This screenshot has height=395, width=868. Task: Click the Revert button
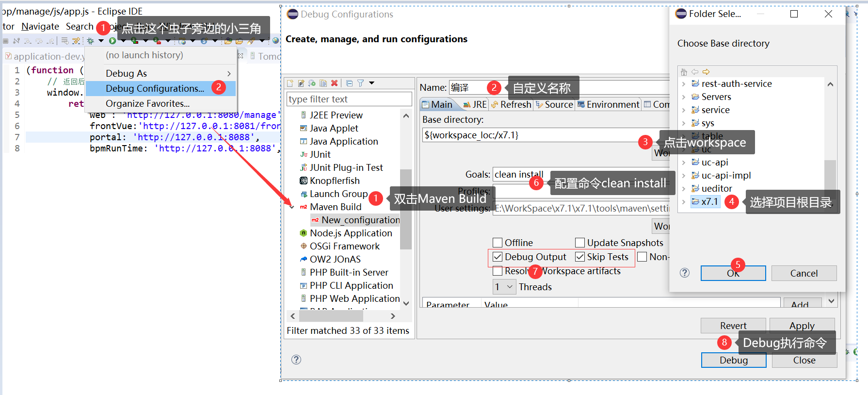(733, 326)
